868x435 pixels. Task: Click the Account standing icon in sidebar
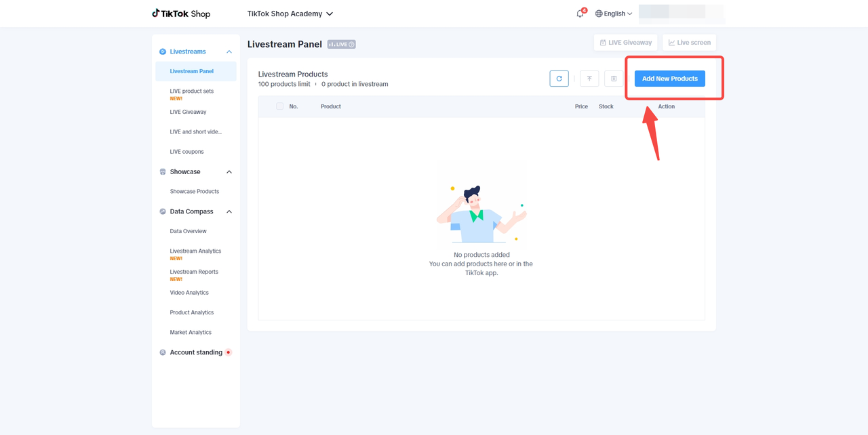pyautogui.click(x=163, y=352)
